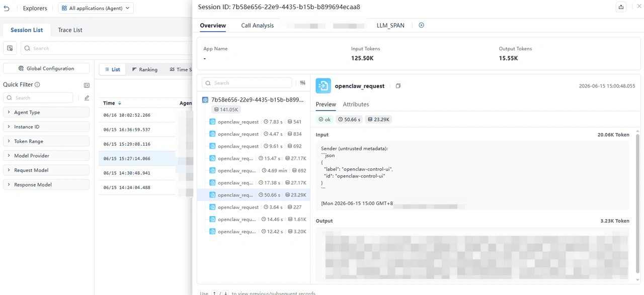Open Global Configuration
Viewport: 644px width, 295px height.
point(46,68)
